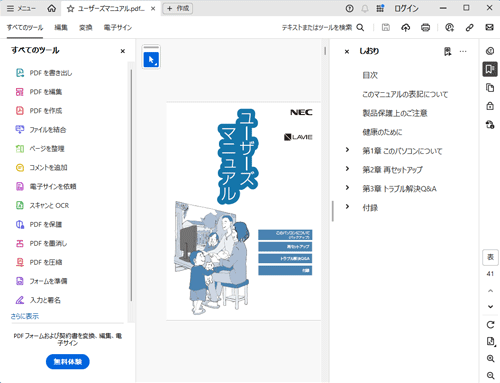Viewport: 500px width, 383px height.
Task: Click the rotate view icon
Action: [490, 325]
